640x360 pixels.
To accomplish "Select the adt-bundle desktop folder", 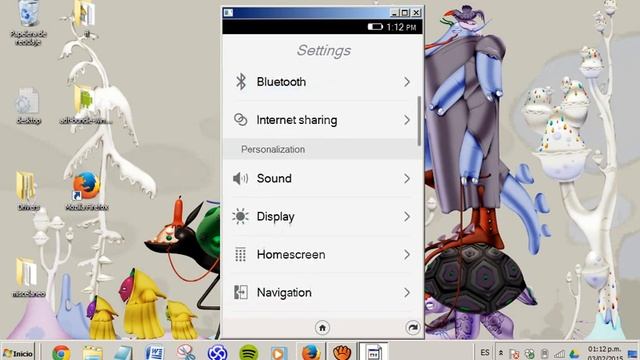I will [86, 105].
